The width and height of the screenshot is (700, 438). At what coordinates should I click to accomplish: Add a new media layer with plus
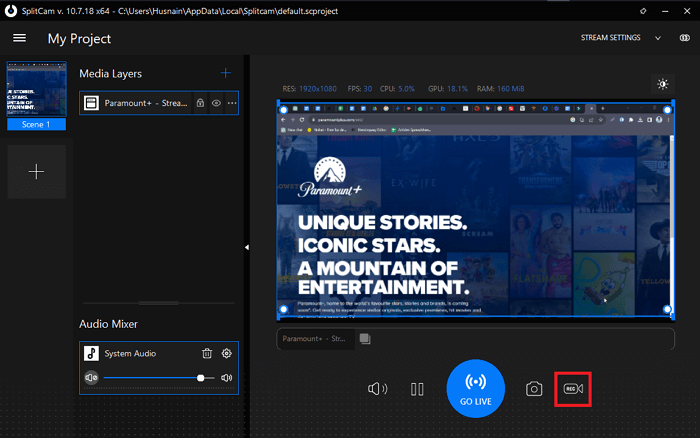point(226,73)
